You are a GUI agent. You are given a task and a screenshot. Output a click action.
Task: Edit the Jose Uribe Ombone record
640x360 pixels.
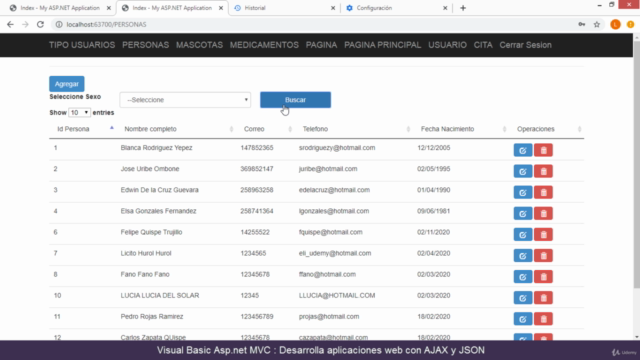coord(522,171)
